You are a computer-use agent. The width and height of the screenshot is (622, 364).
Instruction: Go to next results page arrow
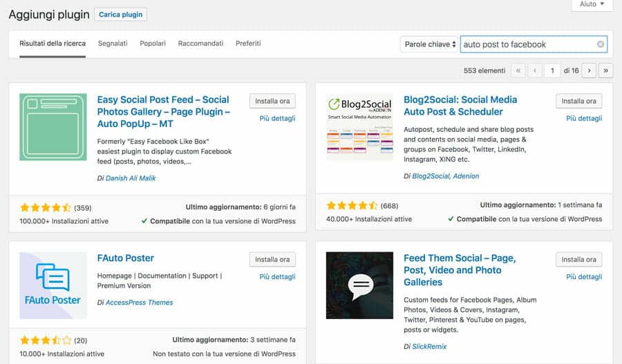[589, 70]
